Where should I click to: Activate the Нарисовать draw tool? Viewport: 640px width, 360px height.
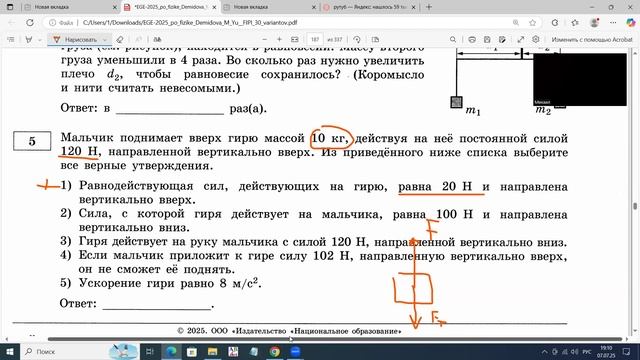click(76, 40)
